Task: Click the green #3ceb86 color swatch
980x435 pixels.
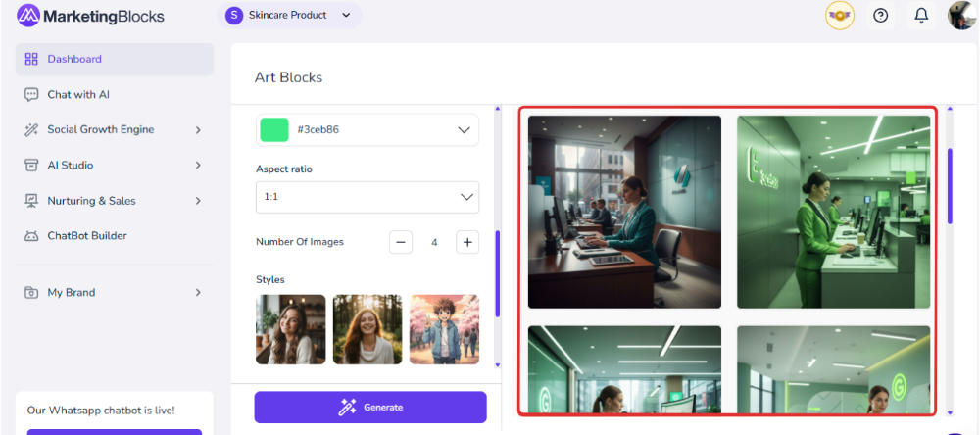Action: 273,129
